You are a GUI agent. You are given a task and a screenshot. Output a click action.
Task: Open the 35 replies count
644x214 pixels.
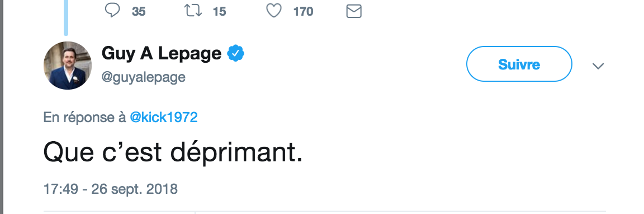click(139, 12)
